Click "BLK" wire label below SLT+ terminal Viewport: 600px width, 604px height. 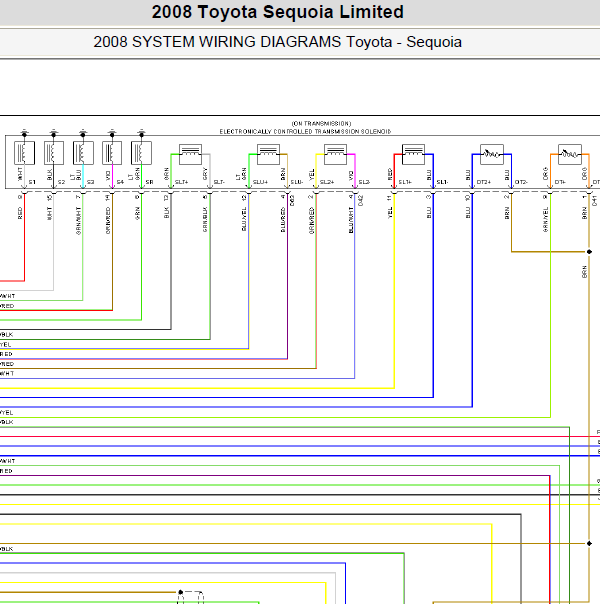pyautogui.click(x=166, y=213)
